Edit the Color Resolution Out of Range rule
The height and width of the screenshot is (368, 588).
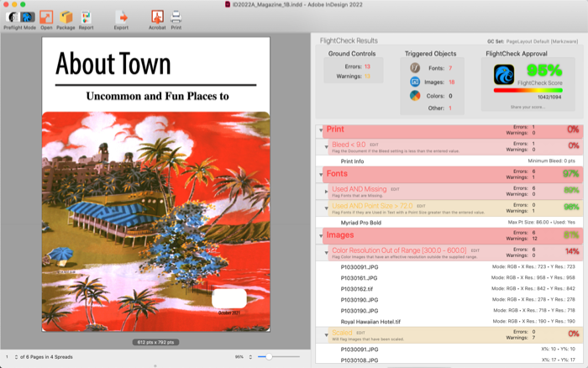tap(475, 250)
